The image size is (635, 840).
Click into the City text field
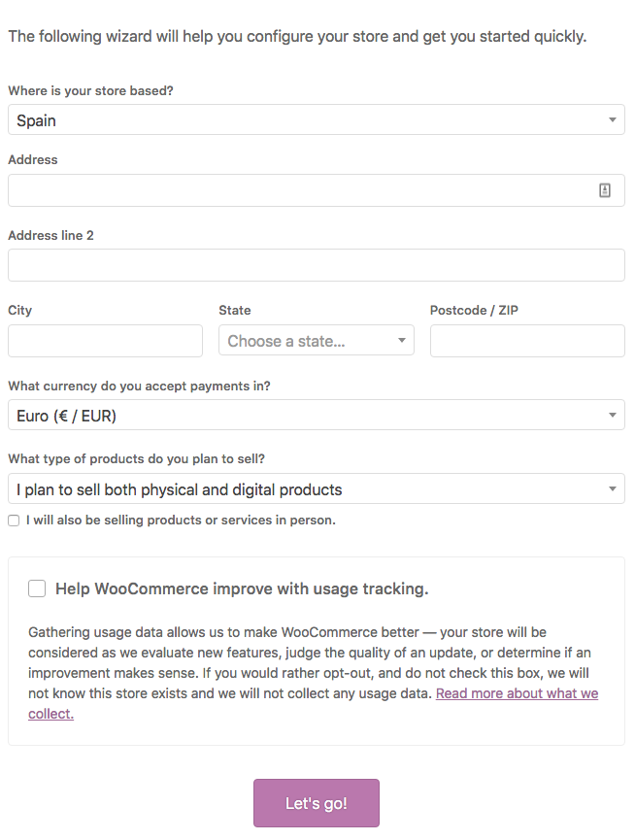click(x=106, y=341)
